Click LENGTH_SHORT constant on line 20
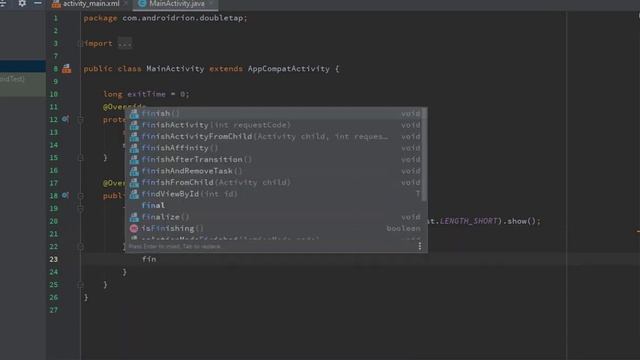Screen dimensions: 640x360 click(469, 221)
